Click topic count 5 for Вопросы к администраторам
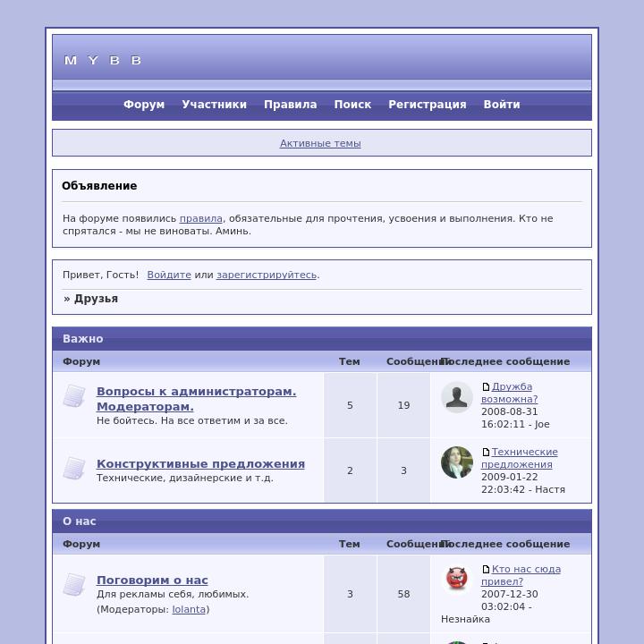The width and height of the screenshot is (644, 644). [x=350, y=405]
